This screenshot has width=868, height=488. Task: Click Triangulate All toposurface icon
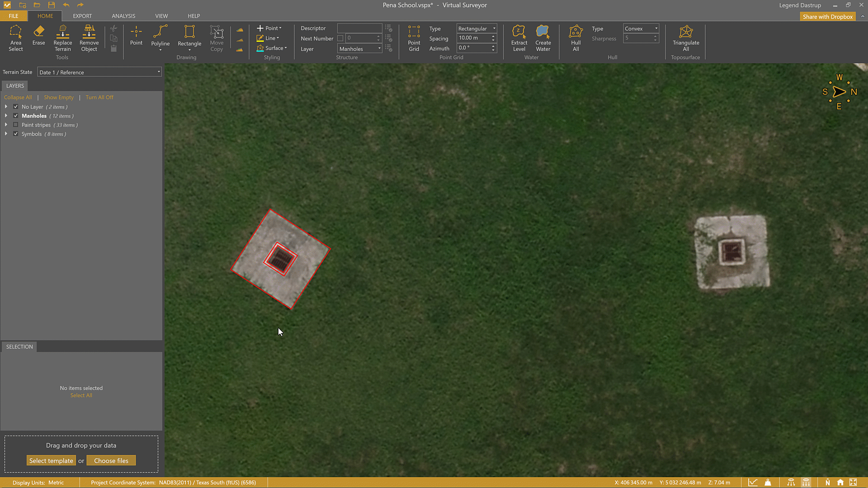click(x=685, y=38)
